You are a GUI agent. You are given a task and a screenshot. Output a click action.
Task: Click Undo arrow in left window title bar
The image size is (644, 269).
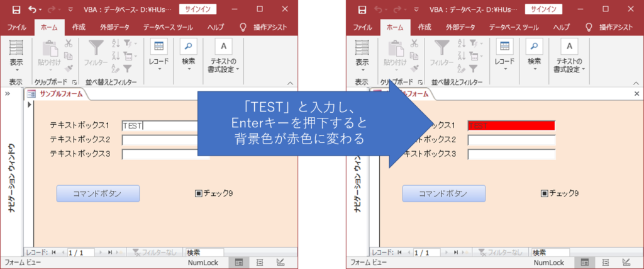tap(33, 9)
